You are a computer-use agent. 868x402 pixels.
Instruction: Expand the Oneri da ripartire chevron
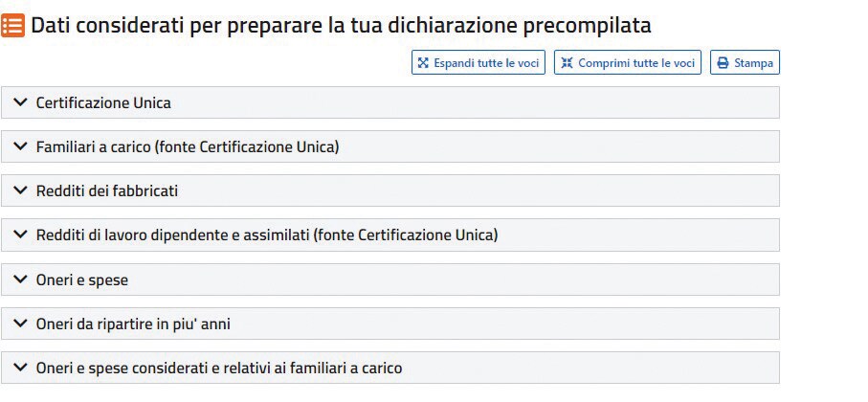pyautogui.click(x=20, y=323)
